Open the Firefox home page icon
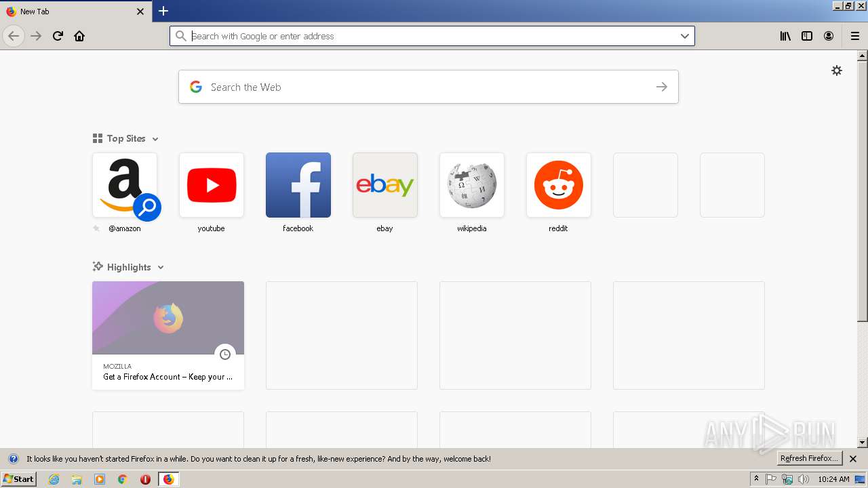The width and height of the screenshot is (868, 488). (79, 36)
